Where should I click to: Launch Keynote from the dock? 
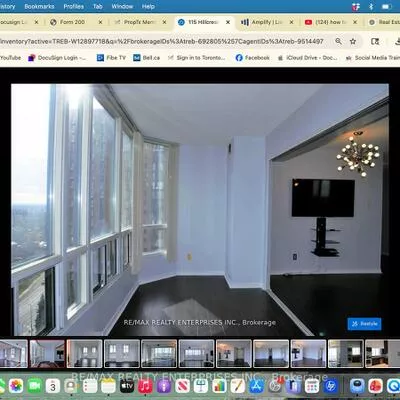tap(201, 386)
